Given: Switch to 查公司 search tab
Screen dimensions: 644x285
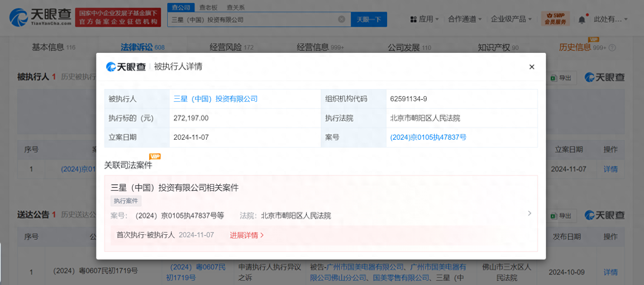Looking at the screenshot, I should 181,7.
